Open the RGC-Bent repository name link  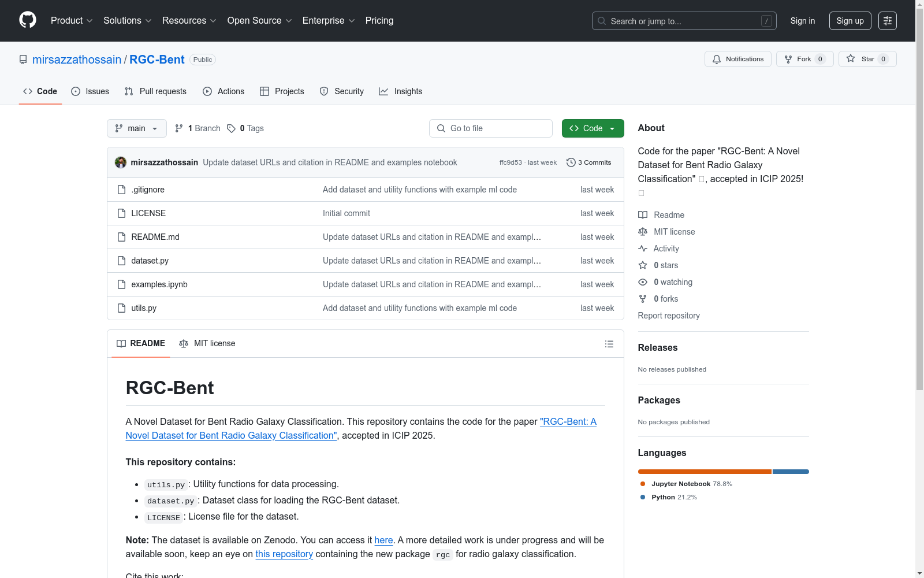[x=157, y=60]
